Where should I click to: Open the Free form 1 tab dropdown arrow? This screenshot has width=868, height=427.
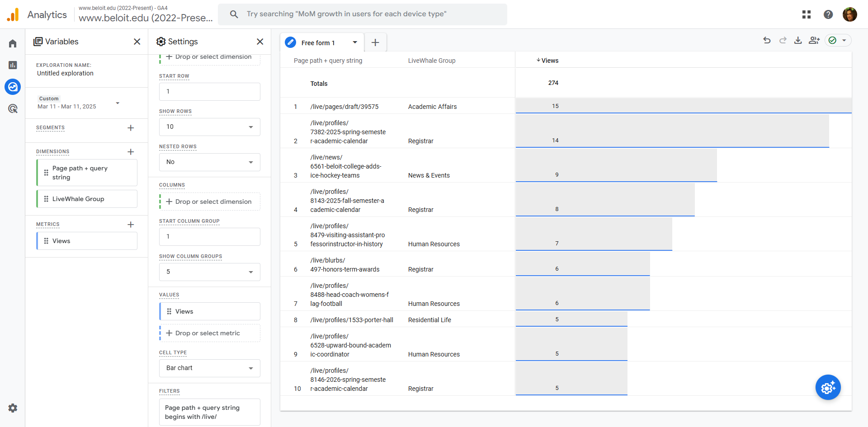point(355,42)
